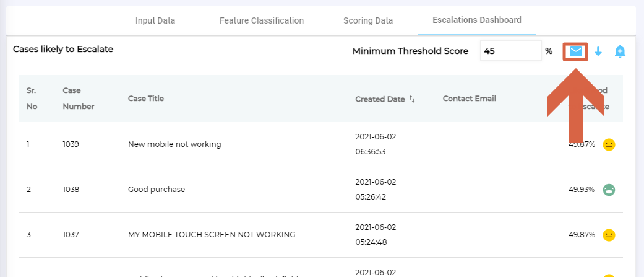Click the Created Date column header
The height and width of the screenshot is (277, 644).
(x=380, y=99)
